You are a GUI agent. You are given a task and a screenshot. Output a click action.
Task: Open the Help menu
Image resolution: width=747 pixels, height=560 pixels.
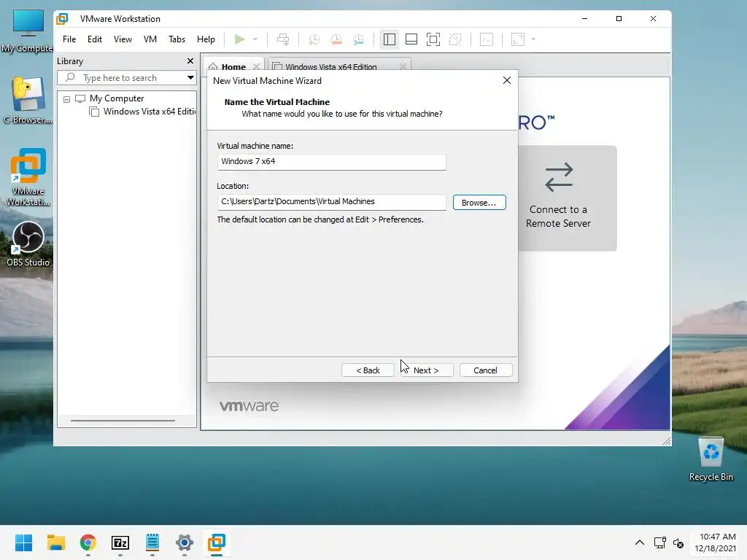[206, 39]
